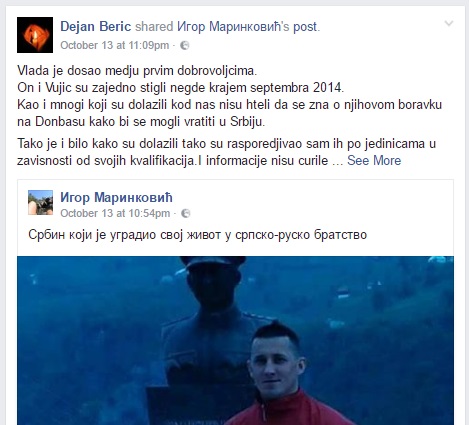The width and height of the screenshot is (469, 425).
Task: Click the October 13 at 10:54pm timestamp
Action: pyautogui.click(x=115, y=213)
